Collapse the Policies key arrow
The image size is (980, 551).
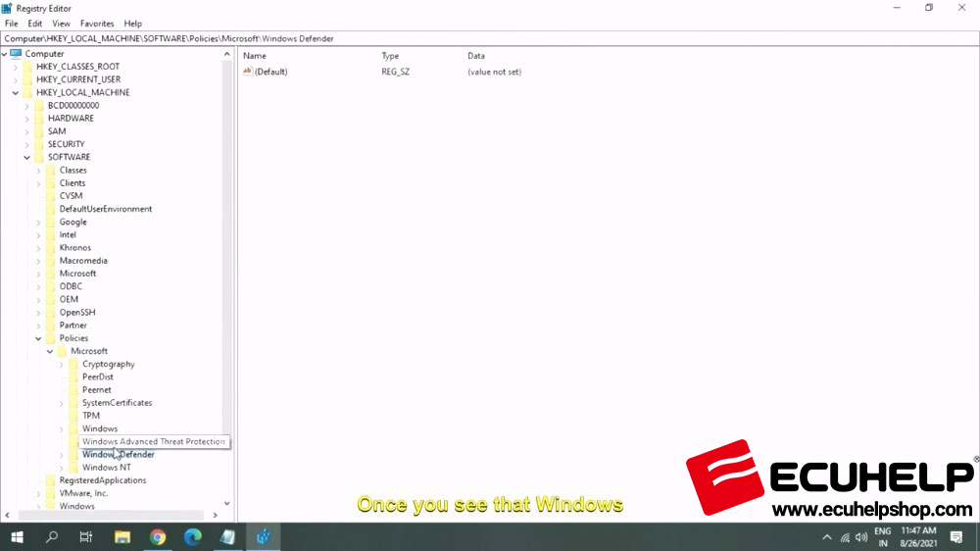click(x=39, y=338)
